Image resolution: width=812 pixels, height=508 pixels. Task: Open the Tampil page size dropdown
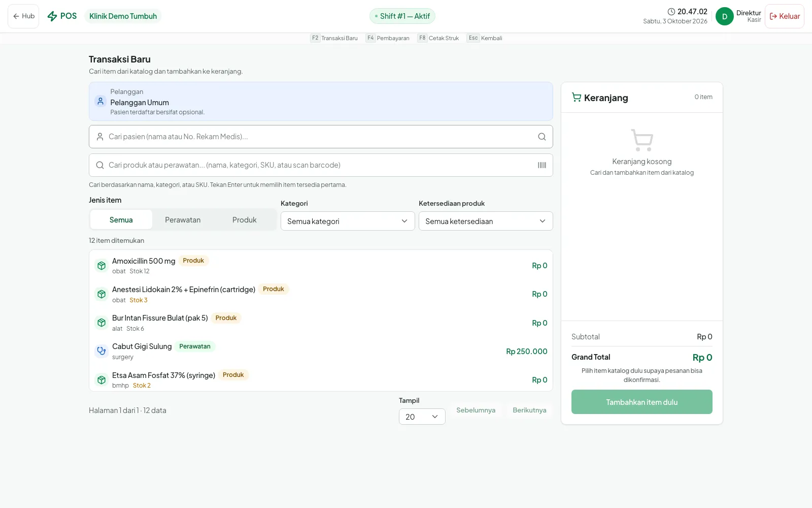422,417
